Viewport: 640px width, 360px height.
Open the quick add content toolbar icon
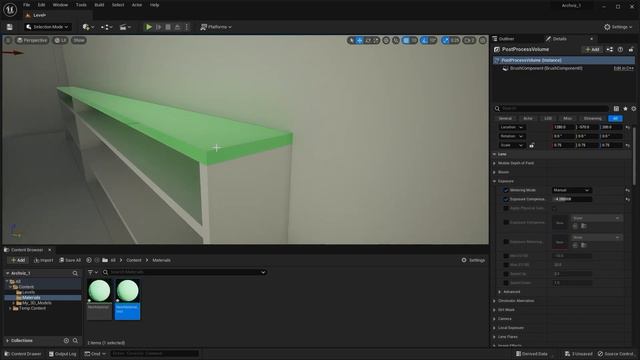[88, 27]
